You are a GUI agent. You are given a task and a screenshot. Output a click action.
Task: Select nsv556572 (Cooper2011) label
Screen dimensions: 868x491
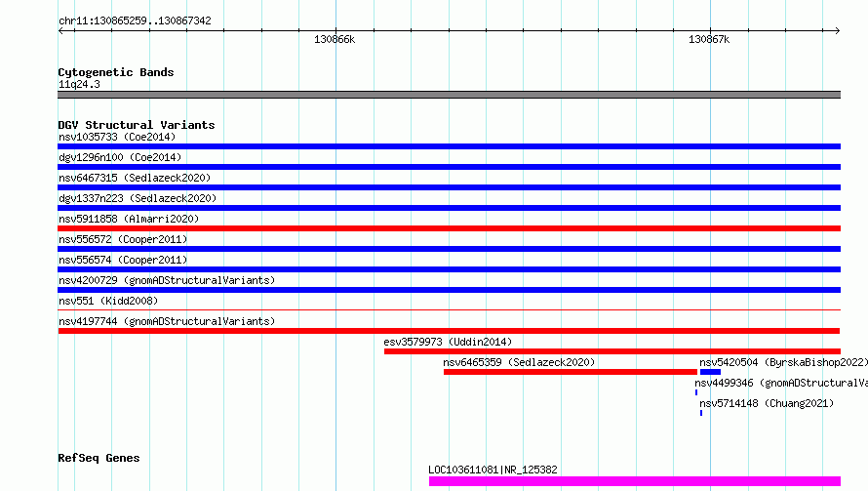(x=123, y=239)
